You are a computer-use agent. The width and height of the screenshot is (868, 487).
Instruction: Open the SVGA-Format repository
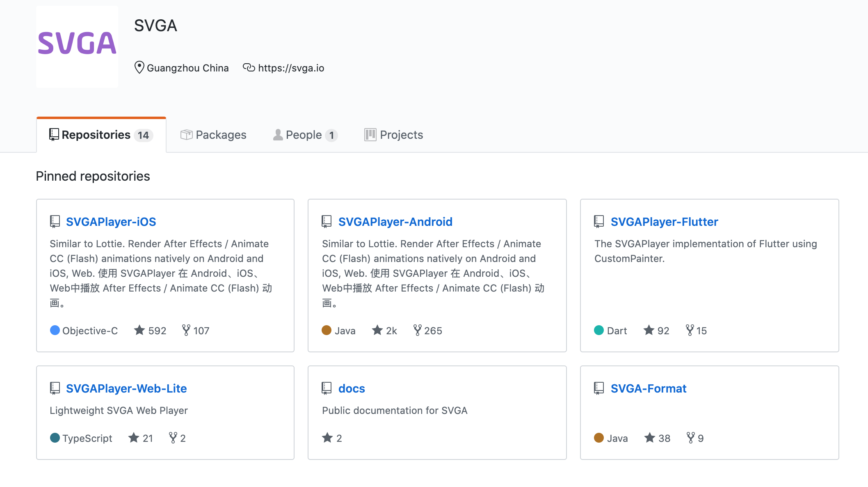pyautogui.click(x=648, y=388)
